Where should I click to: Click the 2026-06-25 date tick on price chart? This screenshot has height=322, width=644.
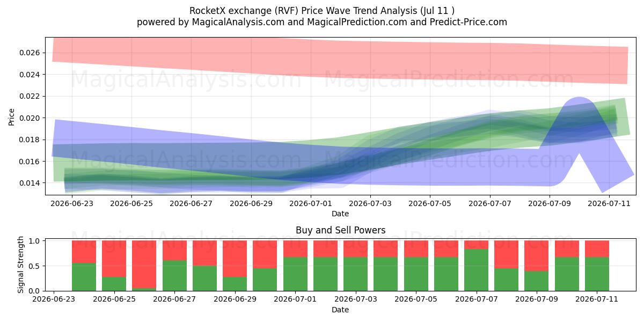pos(132,203)
